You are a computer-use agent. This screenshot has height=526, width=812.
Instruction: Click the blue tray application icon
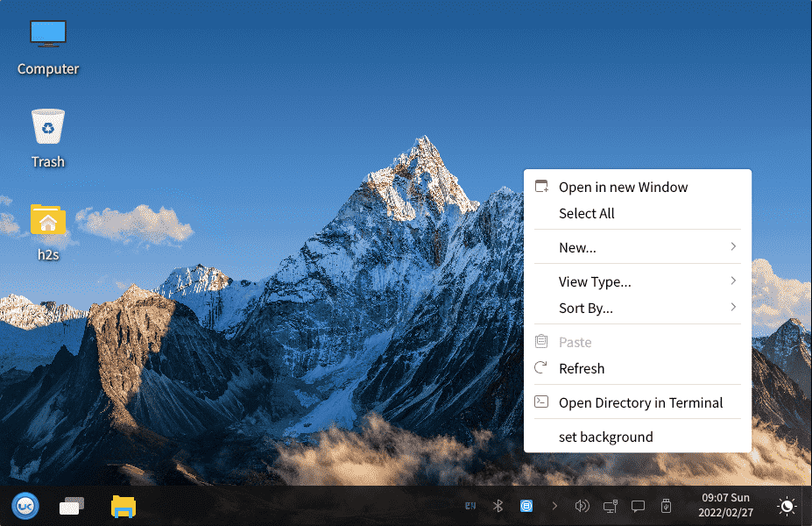526,506
